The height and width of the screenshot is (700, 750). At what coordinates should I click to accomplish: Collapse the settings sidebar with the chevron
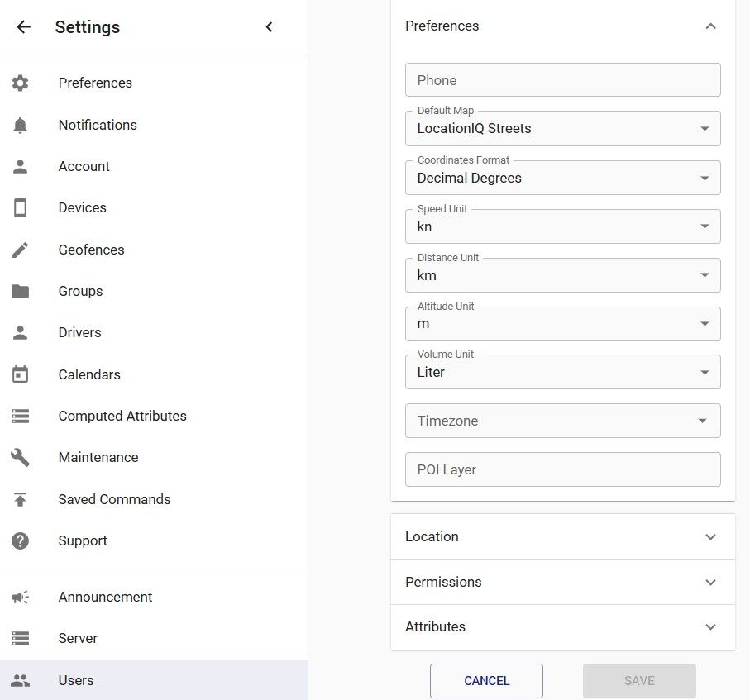(269, 27)
